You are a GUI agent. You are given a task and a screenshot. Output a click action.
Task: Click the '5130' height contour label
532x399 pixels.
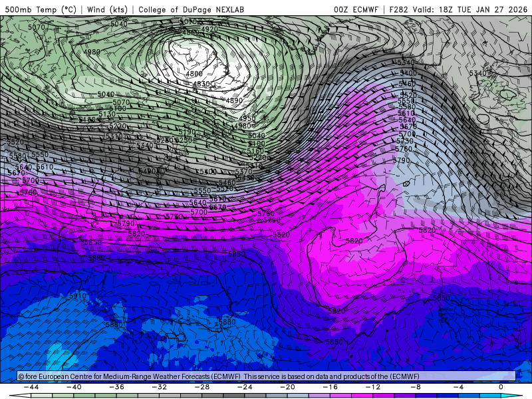pos(107,114)
